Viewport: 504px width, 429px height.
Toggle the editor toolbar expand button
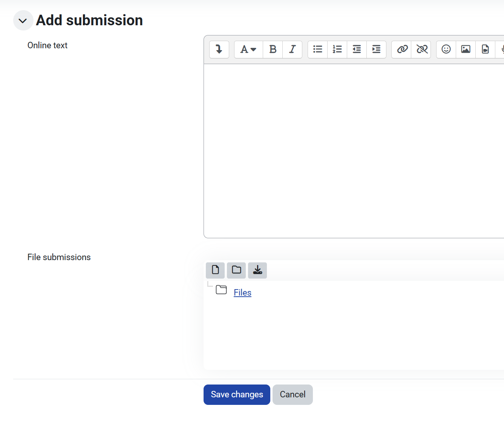219,49
